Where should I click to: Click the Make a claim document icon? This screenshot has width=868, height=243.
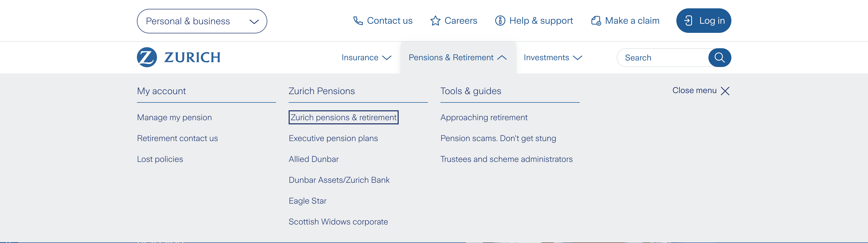pos(596,21)
